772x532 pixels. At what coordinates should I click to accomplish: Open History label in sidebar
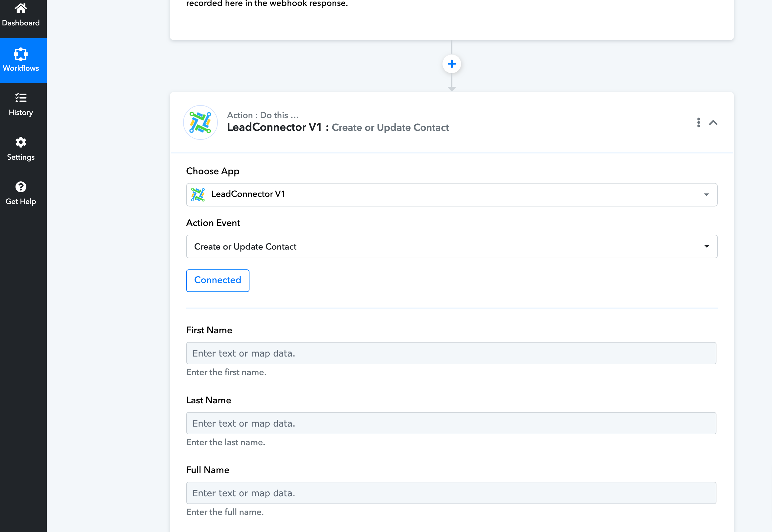click(21, 113)
